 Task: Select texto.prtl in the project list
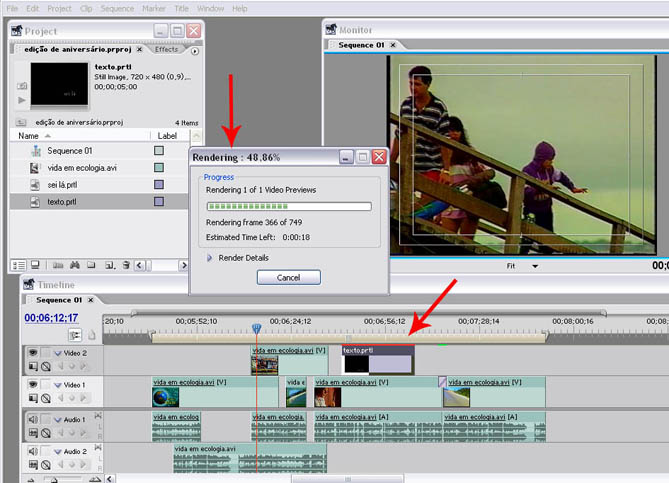point(62,201)
